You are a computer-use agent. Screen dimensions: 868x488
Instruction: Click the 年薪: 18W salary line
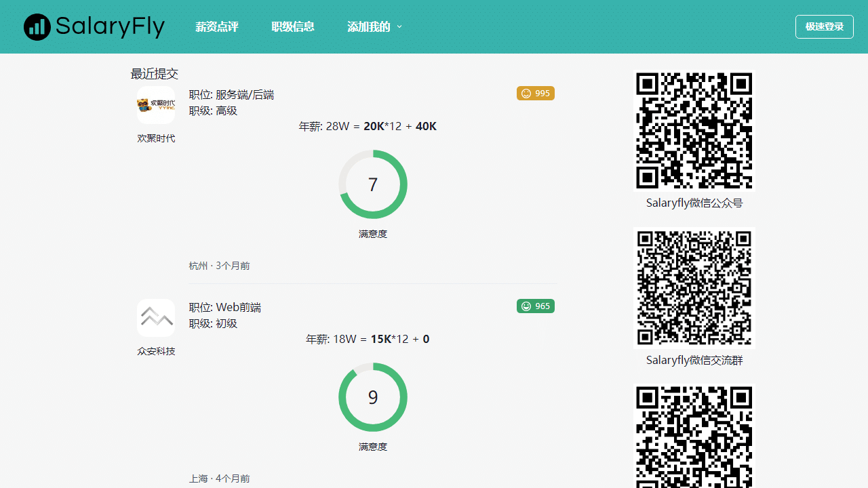368,340
